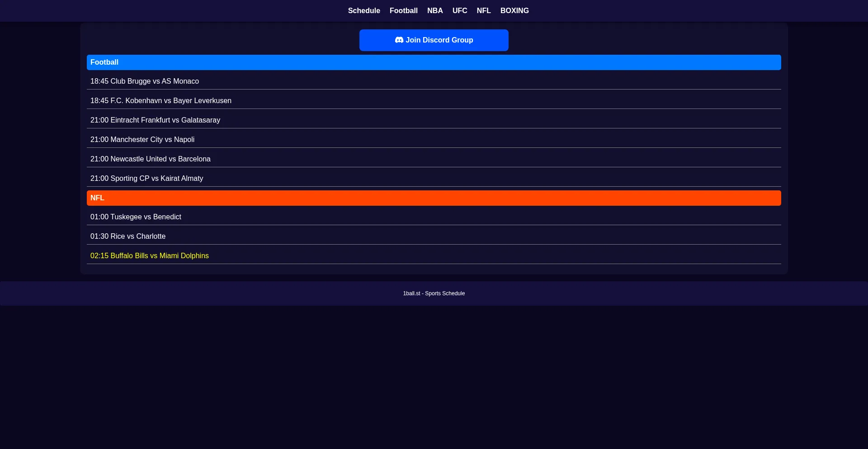View Newcastle United vs Barcelona match
This screenshot has width=868, height=449.
click(x=434, y=159)
